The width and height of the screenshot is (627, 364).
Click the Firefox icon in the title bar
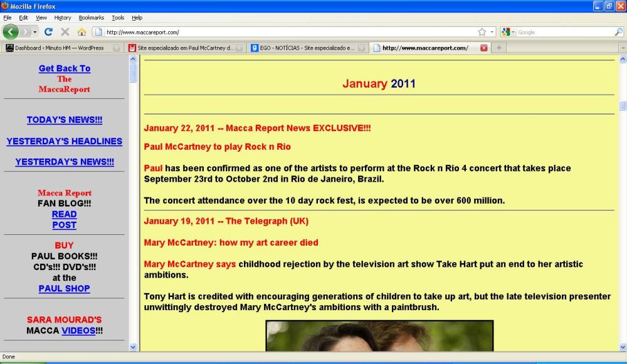coord(5,6)
